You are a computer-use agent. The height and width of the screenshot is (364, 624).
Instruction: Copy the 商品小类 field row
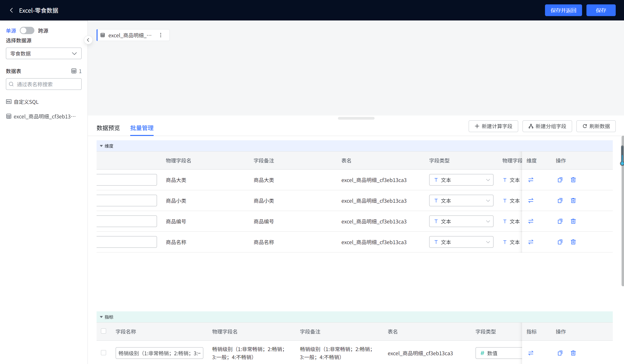[x=560, y=201]
